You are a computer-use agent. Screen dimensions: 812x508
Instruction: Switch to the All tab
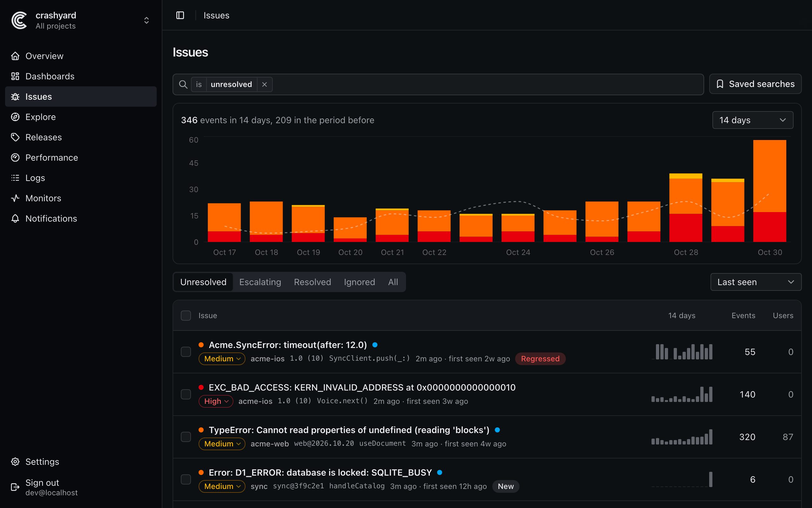tap(393, 282)
